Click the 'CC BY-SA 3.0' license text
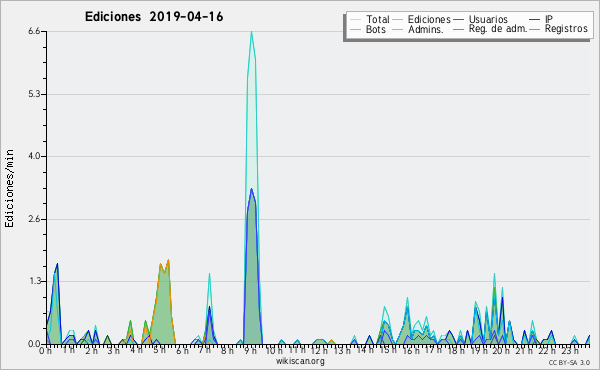The height and width of the screenshot is (370, 600). [569, 362]
